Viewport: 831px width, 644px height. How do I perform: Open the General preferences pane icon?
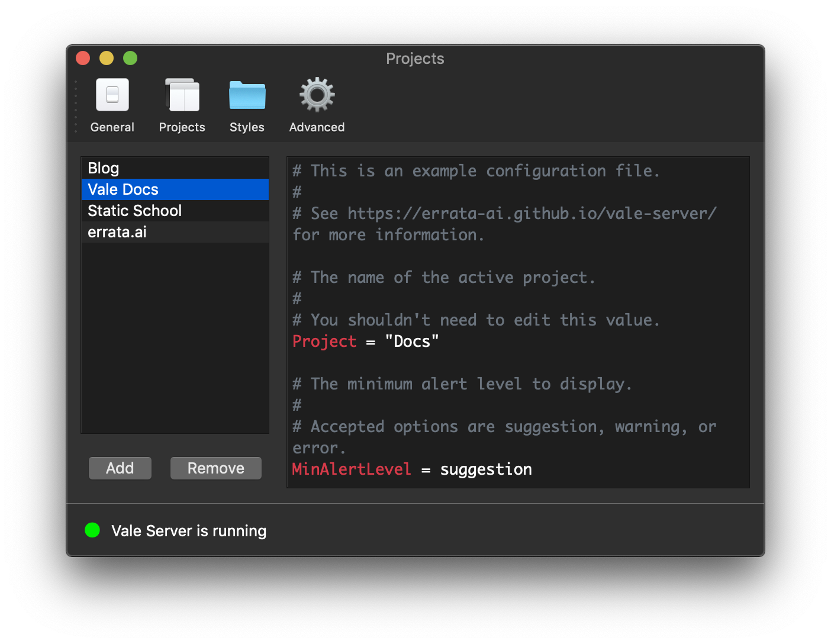(x=112, y=95)
